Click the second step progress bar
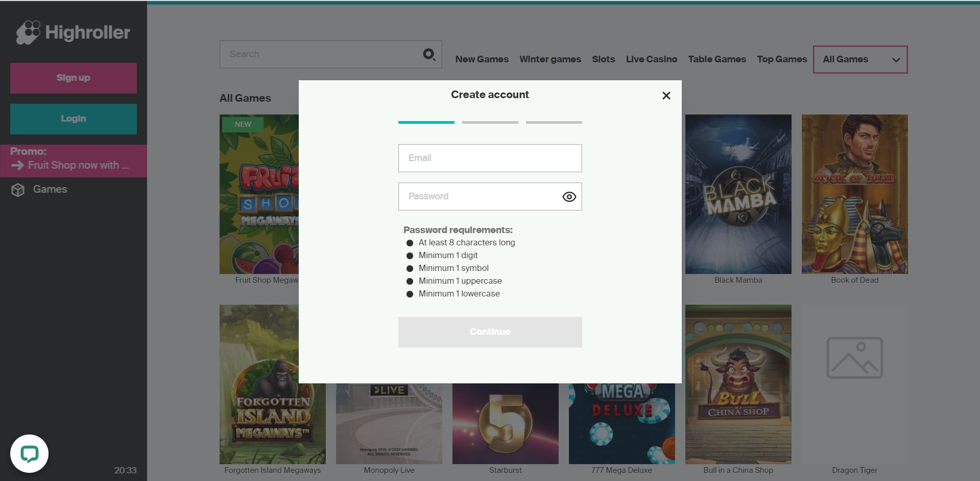Viewport: 980px width, 481px height. [490, 123]
